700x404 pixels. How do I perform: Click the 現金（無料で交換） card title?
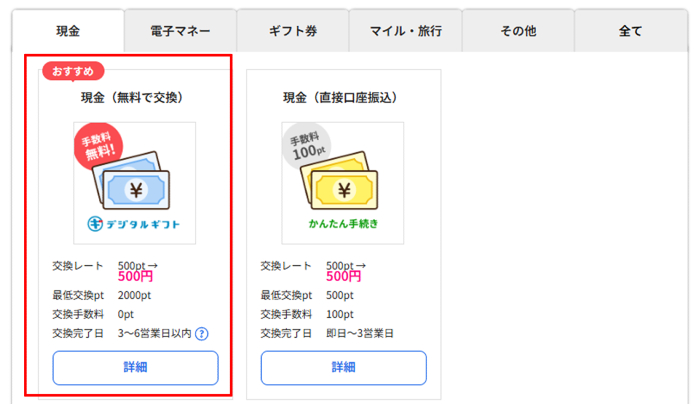pyautogui.click(x=132, y=98)
